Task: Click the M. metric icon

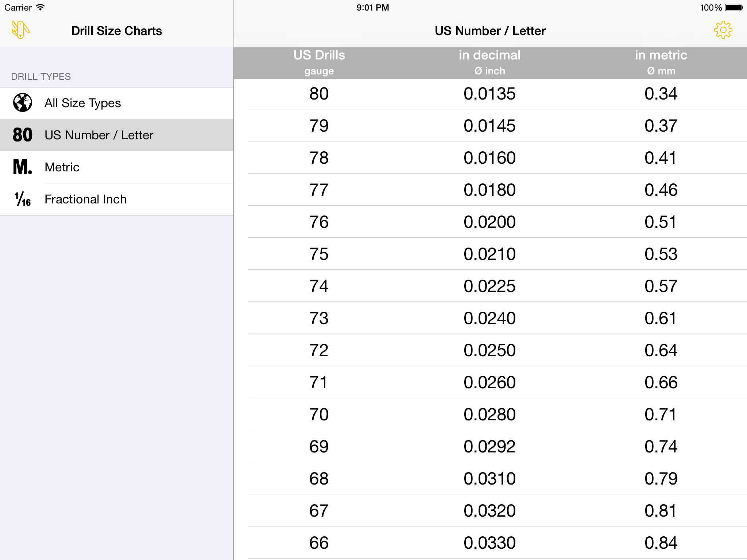Action: 23,167
